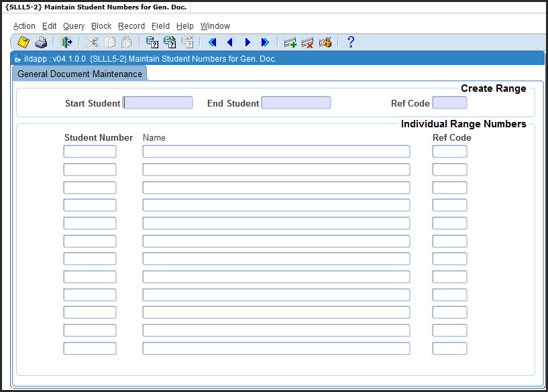
Task: Click into the End Student field
Action: (x=296, y=103)
